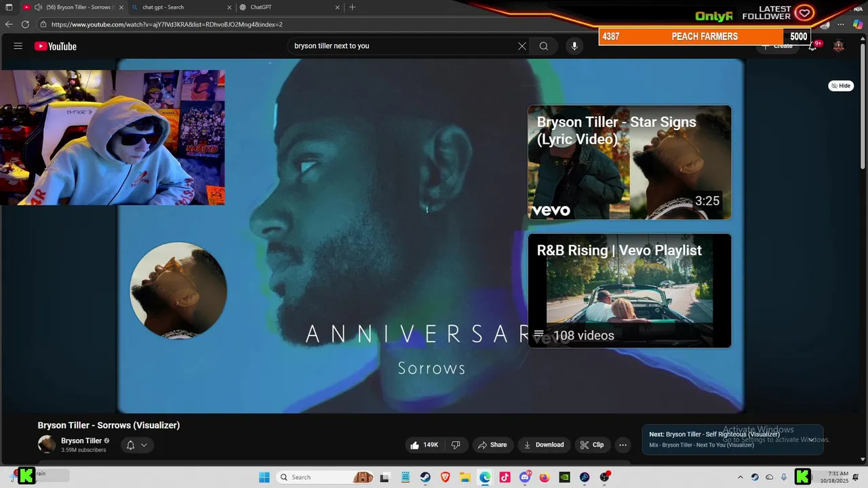Open File Explorer from taskbar

click(x=465, y=477)
